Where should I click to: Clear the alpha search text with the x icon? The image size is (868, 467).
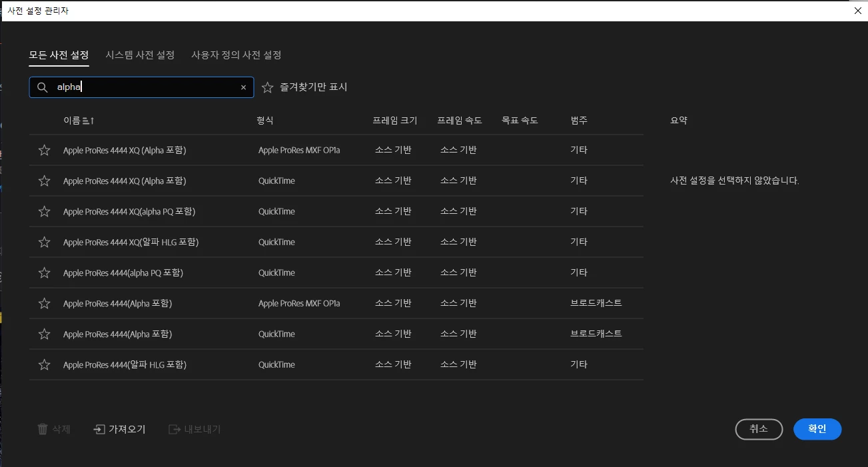(x=243, y=87)
